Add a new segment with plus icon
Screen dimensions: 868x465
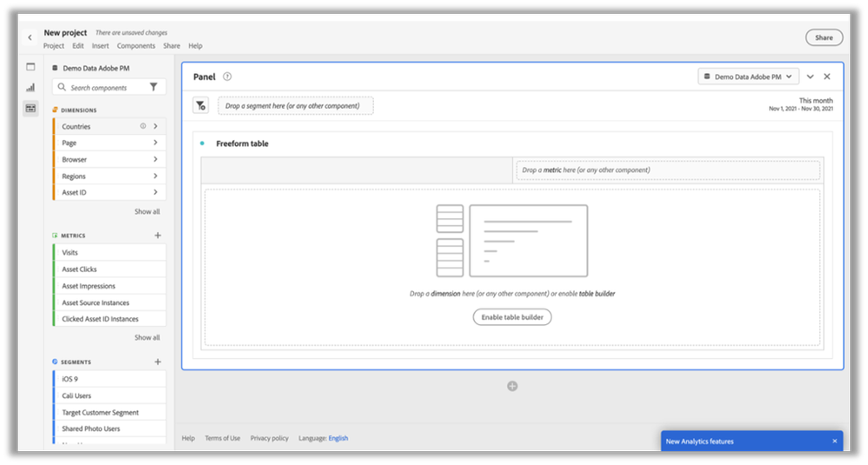[x=157, y=362]
